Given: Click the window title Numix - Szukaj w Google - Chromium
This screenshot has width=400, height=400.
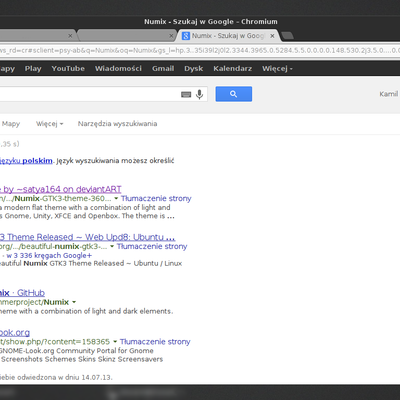Looking at the screenshot, I should click(x=211, y=22).
